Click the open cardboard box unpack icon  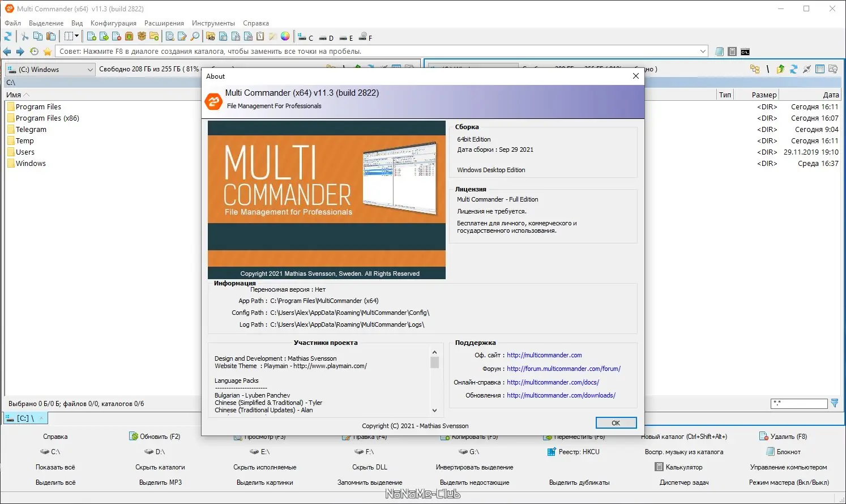[x=142, y=36]
